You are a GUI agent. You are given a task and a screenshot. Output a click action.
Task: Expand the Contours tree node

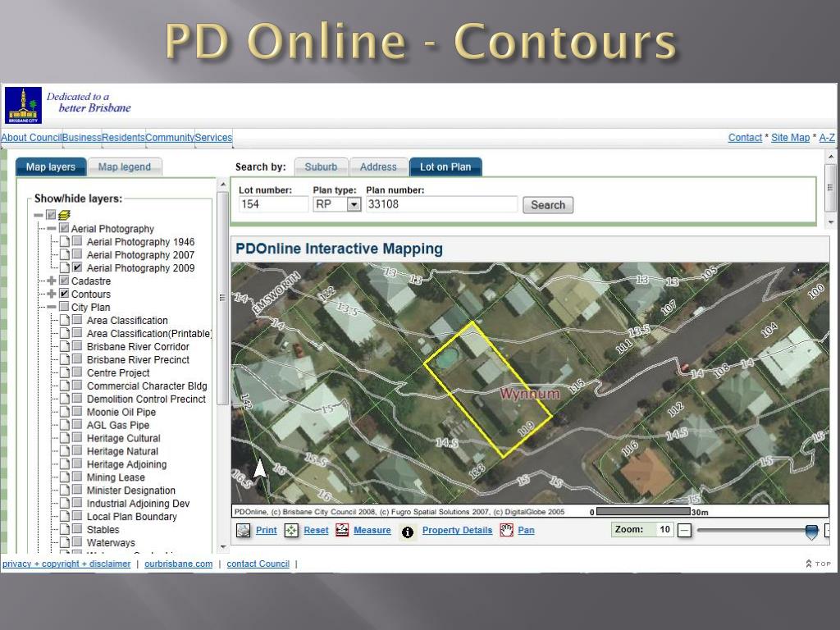(52, 294)
